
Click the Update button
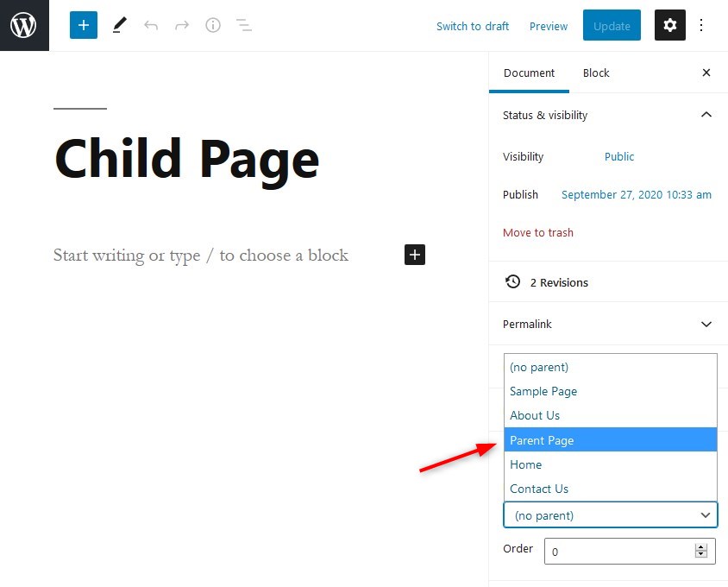(612, 25)
